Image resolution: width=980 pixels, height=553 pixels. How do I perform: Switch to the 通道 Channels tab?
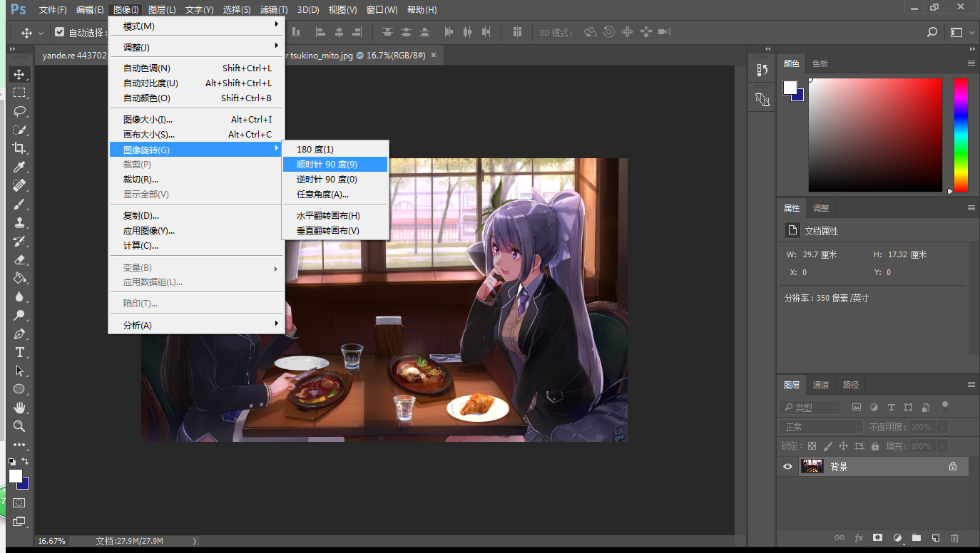821,385
